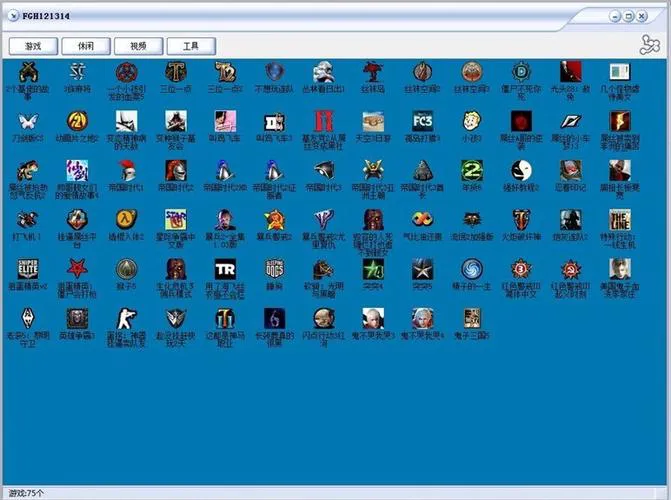Open 帝国时代1 red-plumed helmet icon
Screen dimensions: 671x500
(127, 171)
